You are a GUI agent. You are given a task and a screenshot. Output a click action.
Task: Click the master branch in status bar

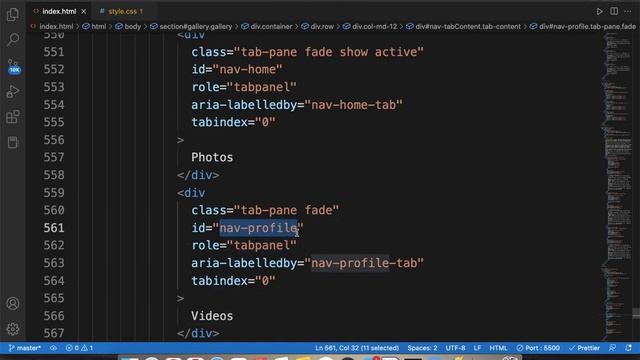25,348
